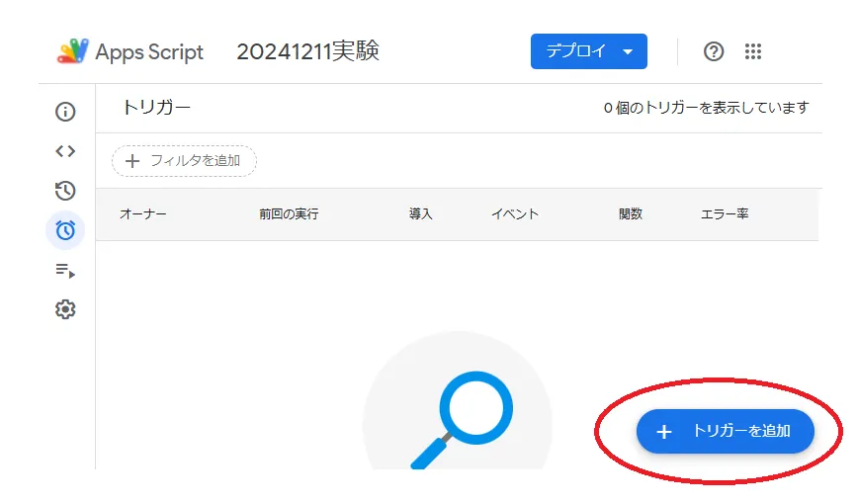858x504 pixels.
Task: Open Project Settings gear icon
Action: [x=65, y=309]
